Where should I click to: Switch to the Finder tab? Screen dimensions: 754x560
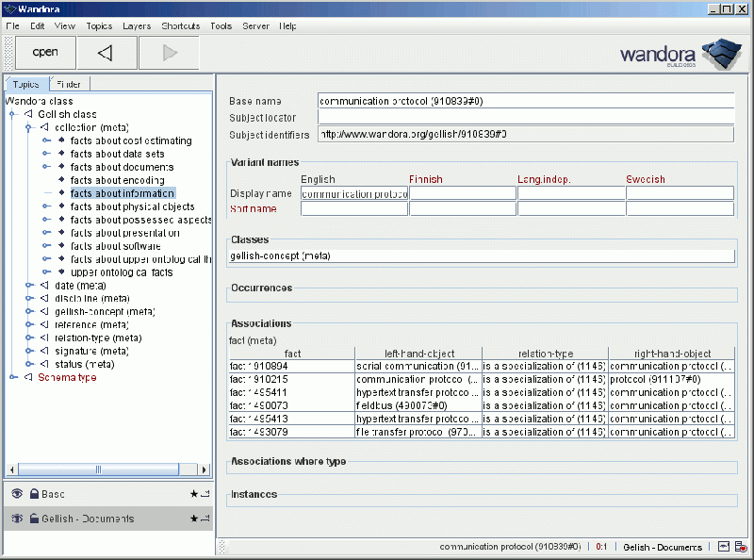point(70,85)
